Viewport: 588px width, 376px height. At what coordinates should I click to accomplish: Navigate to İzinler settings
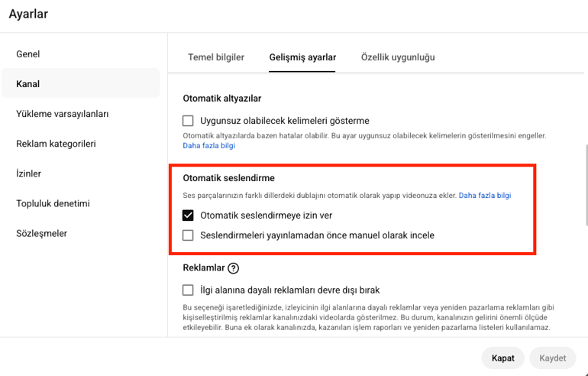pyautogui.click(x=29, y=173)
